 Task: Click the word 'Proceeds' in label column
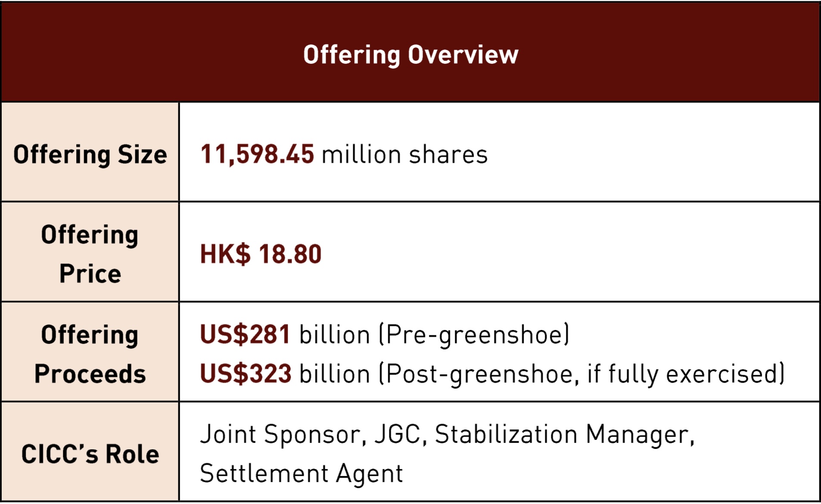click(90, 373)
